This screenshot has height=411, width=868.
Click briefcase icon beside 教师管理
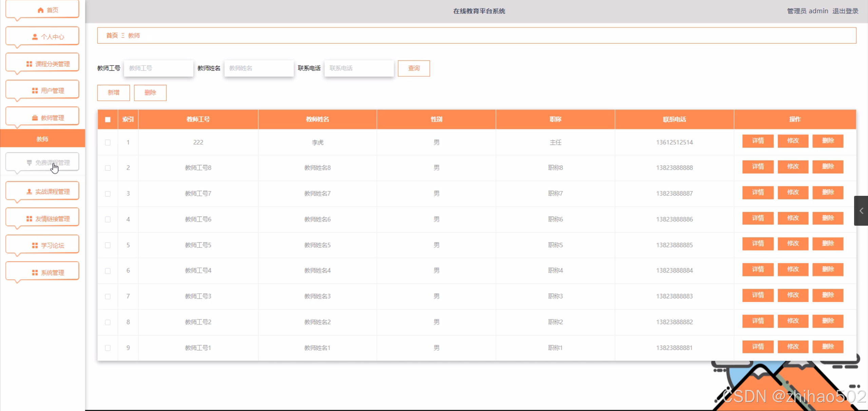coord(35,118)
